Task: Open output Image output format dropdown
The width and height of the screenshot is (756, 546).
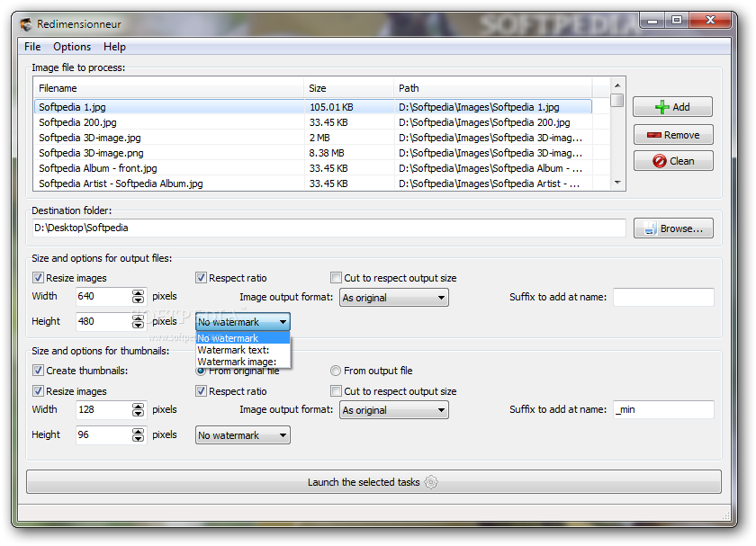Action: [x=394, y=298]
